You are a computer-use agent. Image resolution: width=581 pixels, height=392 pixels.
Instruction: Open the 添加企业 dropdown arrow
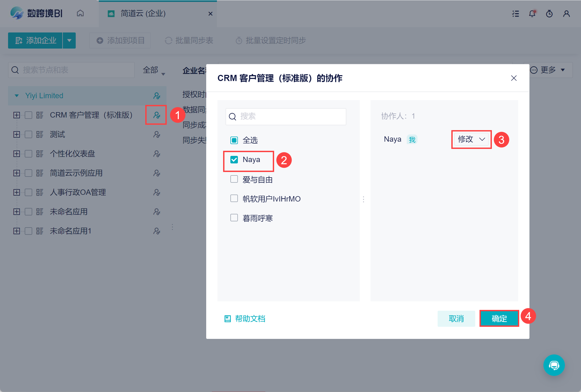[69, 41]
